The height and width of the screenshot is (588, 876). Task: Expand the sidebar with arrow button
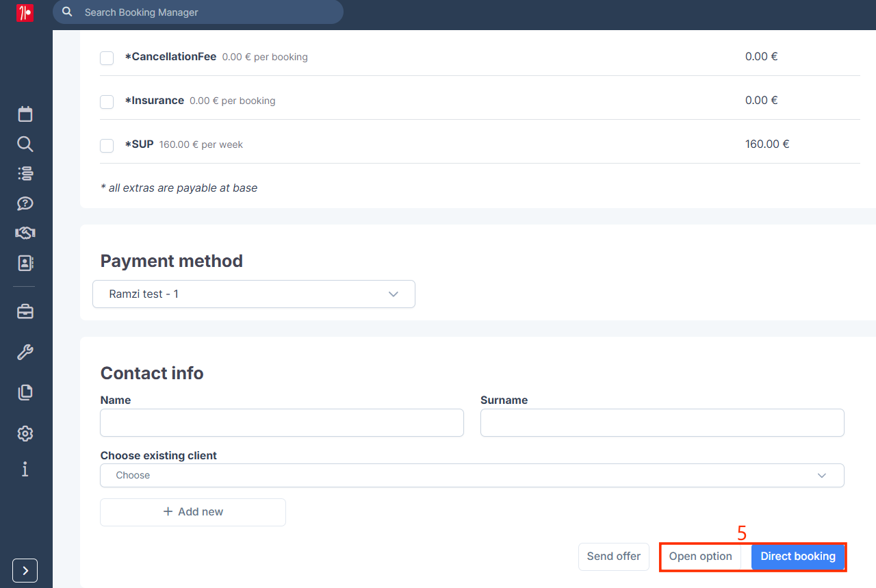pyautogui.click(x=25, y=570)
